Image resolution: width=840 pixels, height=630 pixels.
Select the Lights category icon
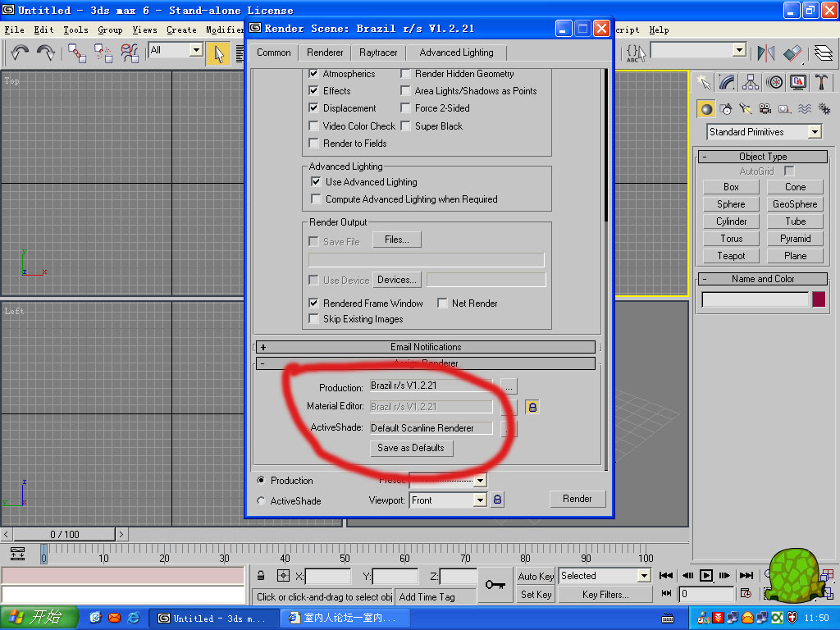pos(745,109)
